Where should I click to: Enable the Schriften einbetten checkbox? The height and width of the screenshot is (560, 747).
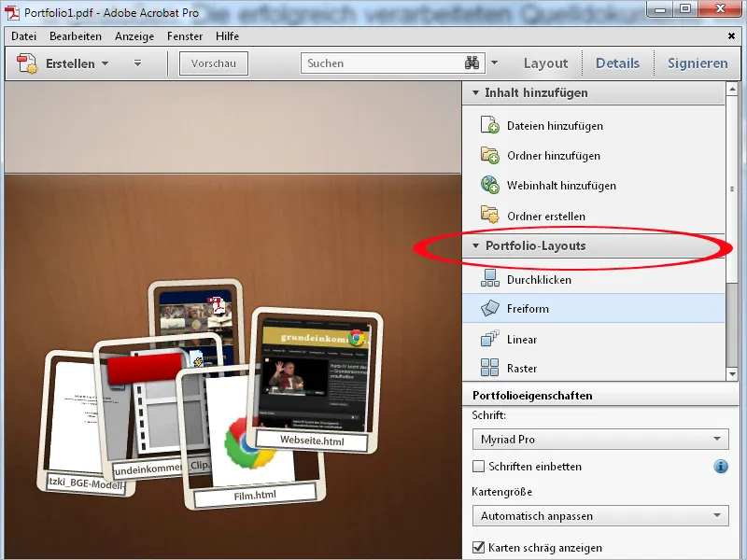point(478,466)
